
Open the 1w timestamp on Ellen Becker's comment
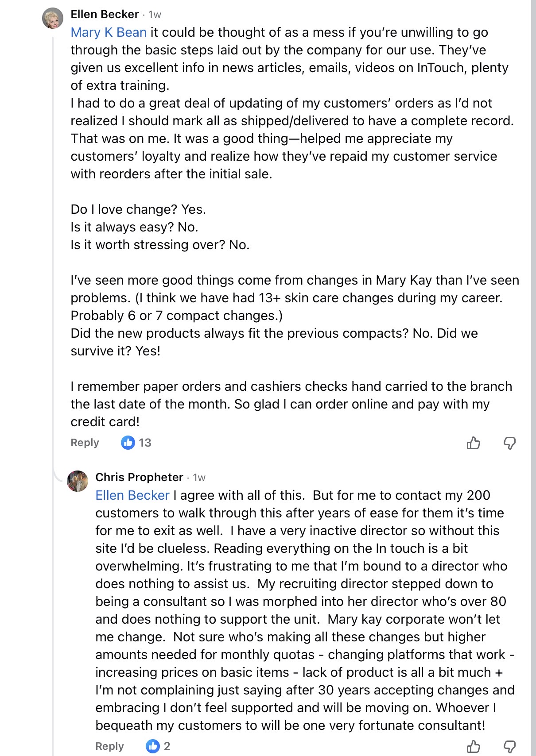155,15
